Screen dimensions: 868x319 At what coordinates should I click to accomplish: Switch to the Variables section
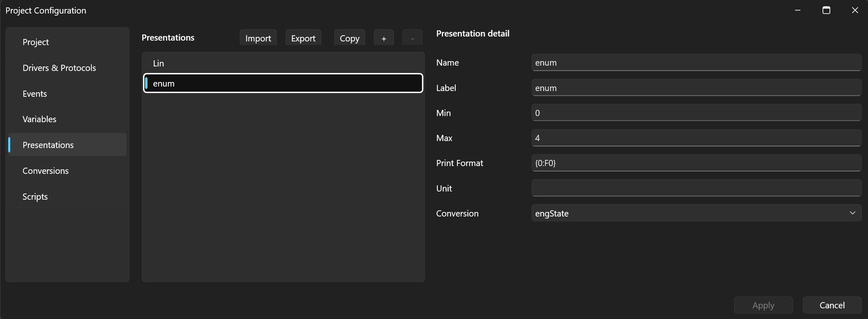[x=67, y=119]
